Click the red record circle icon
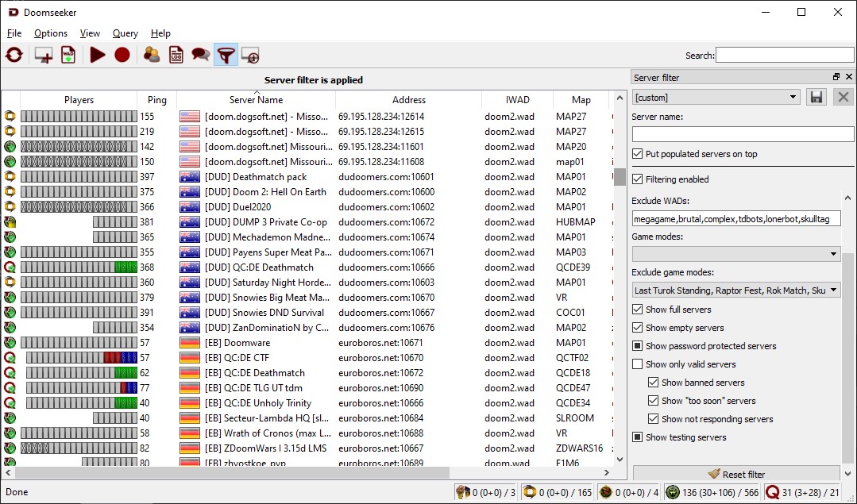 point(122,55)
